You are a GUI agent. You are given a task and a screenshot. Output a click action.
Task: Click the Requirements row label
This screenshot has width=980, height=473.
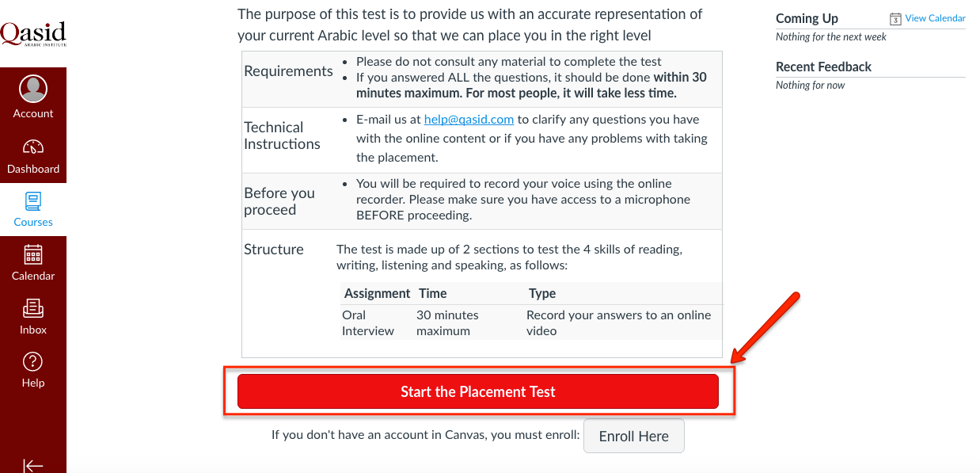[x=288, y=71]
